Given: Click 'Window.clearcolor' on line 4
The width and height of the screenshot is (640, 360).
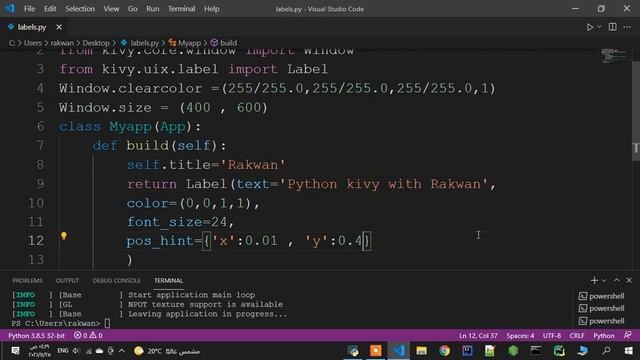Looking at the screenshot, I should click(131, 89).
